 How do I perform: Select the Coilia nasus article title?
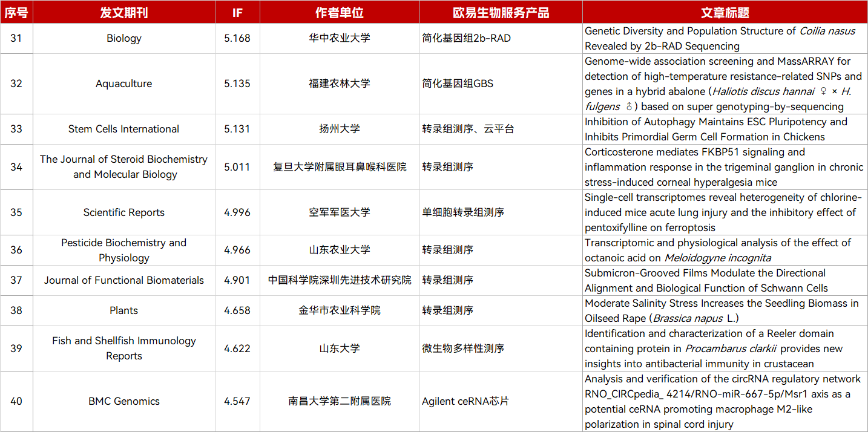[725, 39]
